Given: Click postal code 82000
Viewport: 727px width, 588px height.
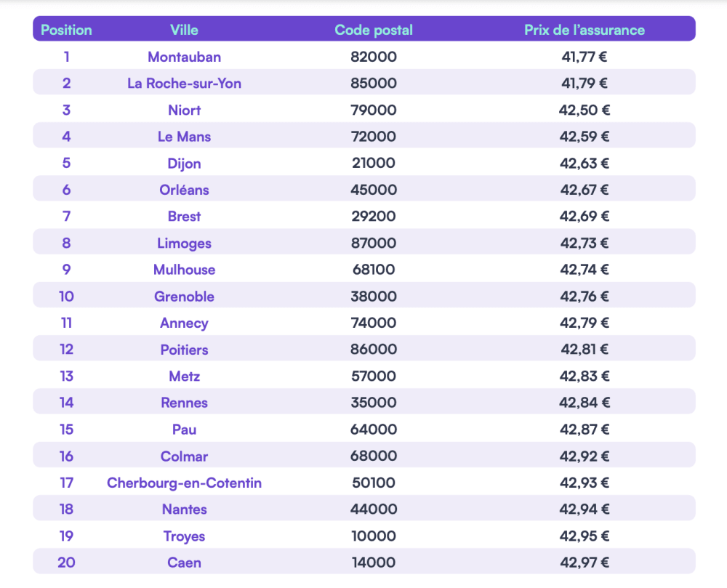Looking at the screenshot, I should pyautogui.click(x=374, y=57).
